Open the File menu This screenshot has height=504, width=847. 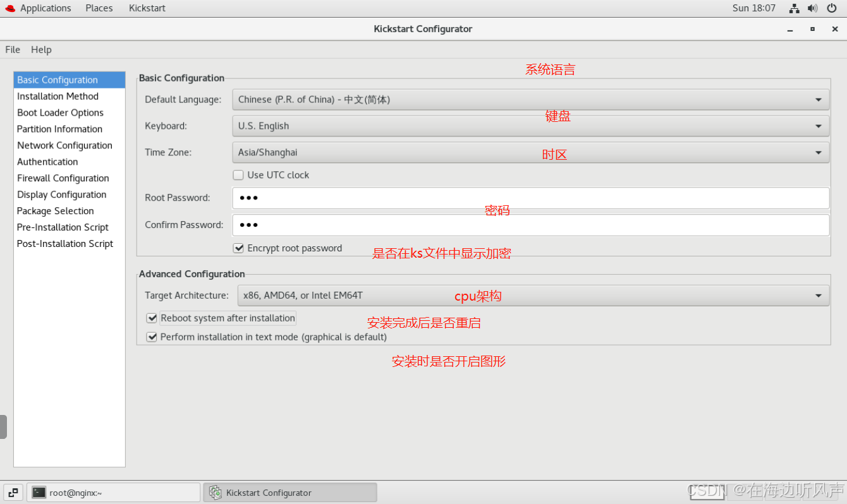tap(13, 50)
